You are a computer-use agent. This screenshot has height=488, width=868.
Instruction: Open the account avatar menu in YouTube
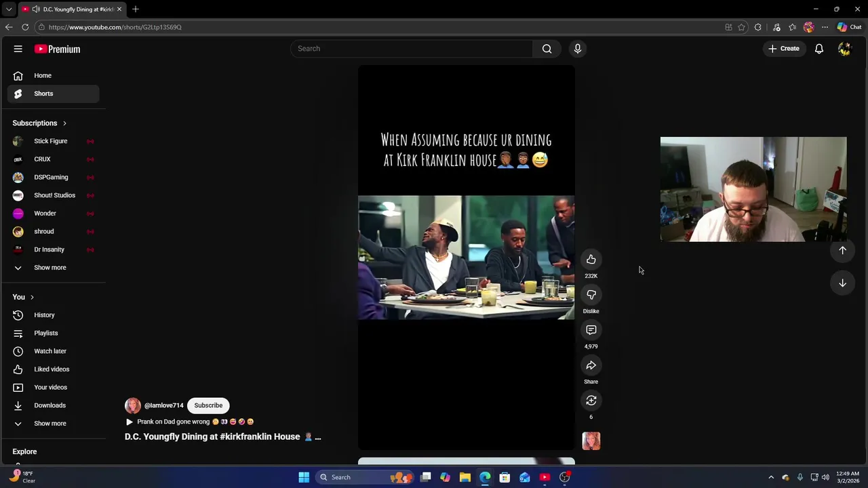pos(844,49)
